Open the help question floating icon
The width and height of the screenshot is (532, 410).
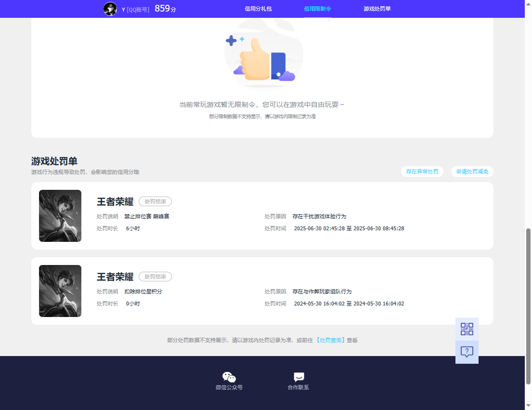coord(467,352)
